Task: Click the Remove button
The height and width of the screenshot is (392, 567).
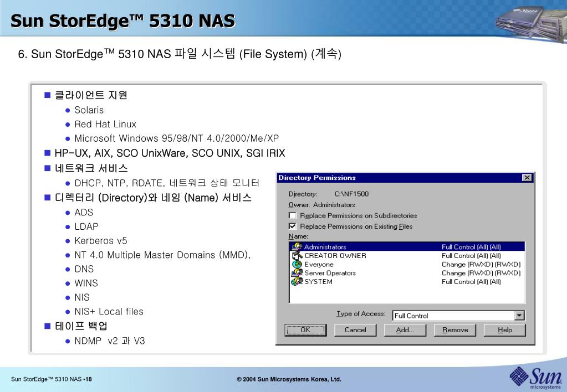Action: 455,330
